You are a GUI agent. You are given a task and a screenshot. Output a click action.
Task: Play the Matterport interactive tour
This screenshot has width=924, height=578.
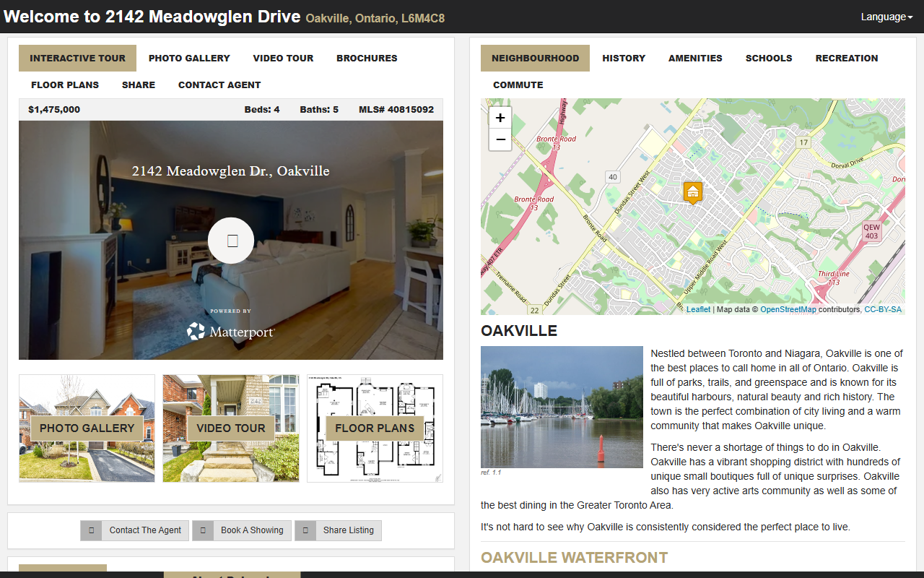pos(231,241)
